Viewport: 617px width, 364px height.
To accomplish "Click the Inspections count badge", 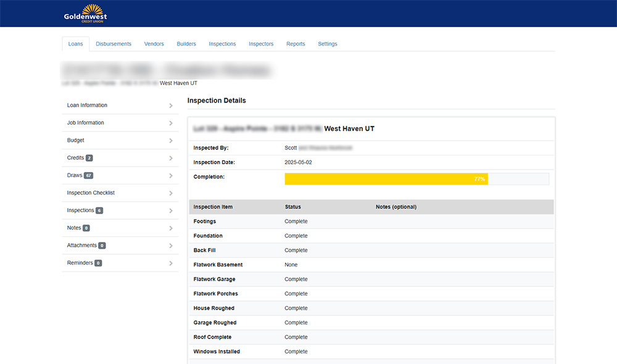I will click(99, 211).
